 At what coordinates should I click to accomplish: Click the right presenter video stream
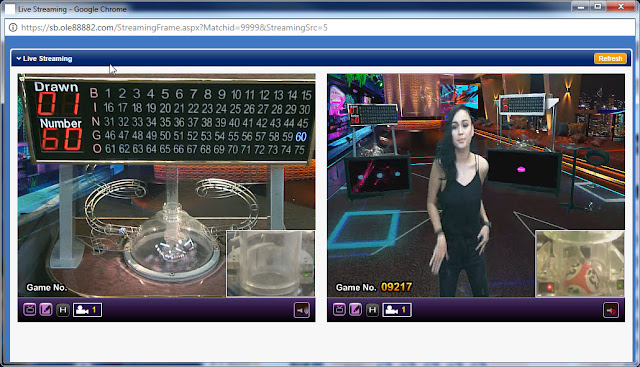click(476, 185)
